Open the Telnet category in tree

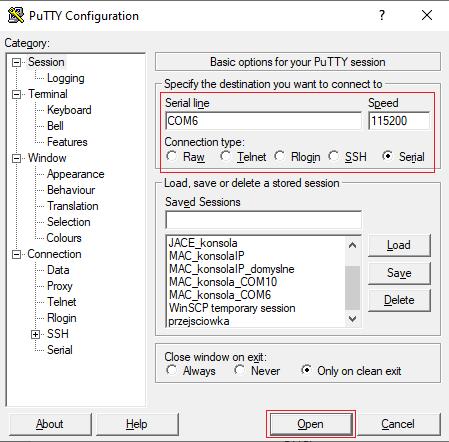62,302
